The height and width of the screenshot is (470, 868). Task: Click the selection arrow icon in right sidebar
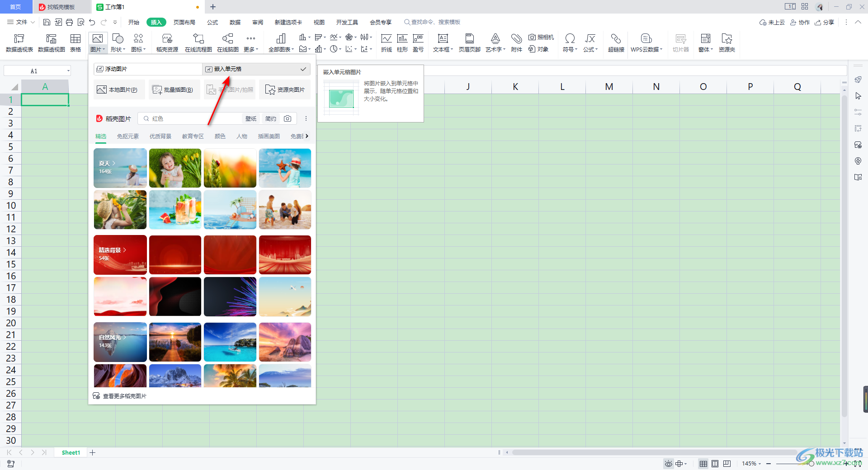(x=858, y=96)
